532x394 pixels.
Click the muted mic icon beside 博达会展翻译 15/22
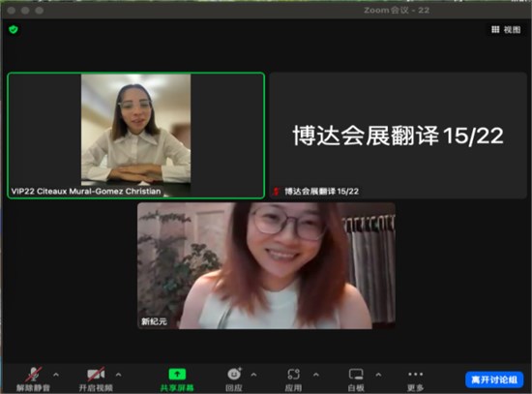277,192
